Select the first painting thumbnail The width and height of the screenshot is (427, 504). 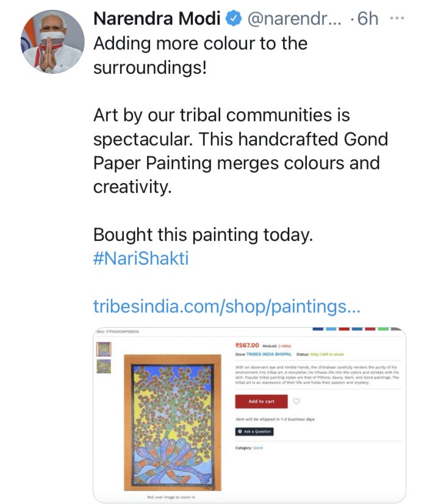[104, 349]
